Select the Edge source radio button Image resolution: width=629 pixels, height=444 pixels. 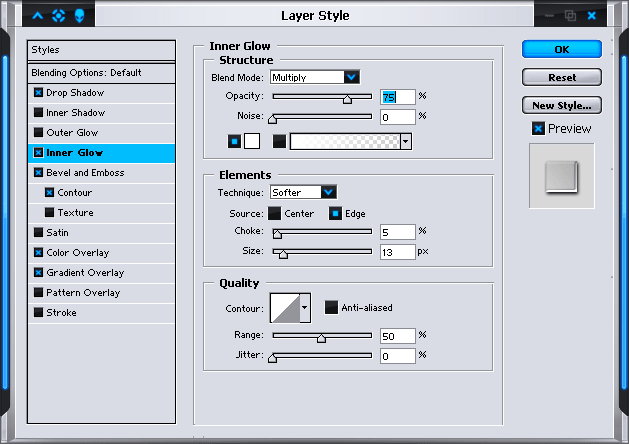pyautogui.click(x=335, y=213)
